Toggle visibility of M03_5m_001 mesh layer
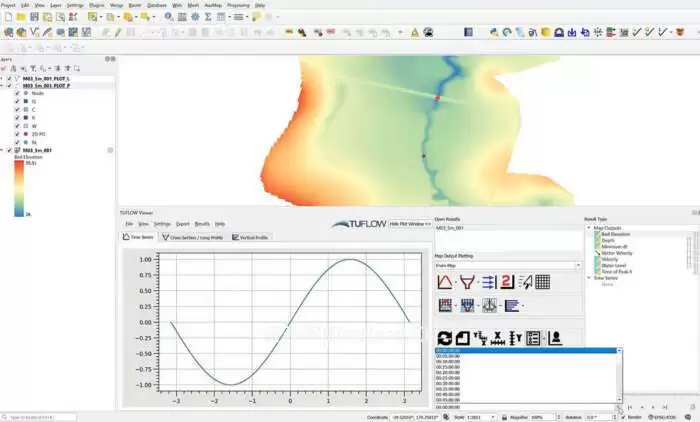Screen dimensions: 700x422 (9, 150)
